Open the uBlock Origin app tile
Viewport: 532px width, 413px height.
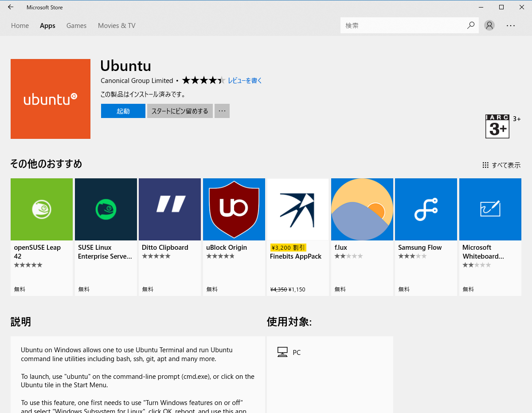[x=234, y=209]
